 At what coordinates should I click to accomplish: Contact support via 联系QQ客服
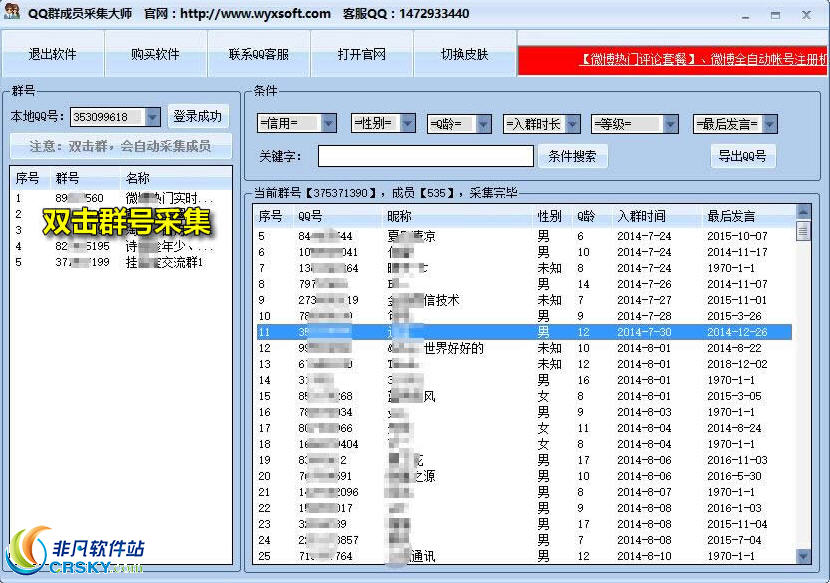coord(258,54)
